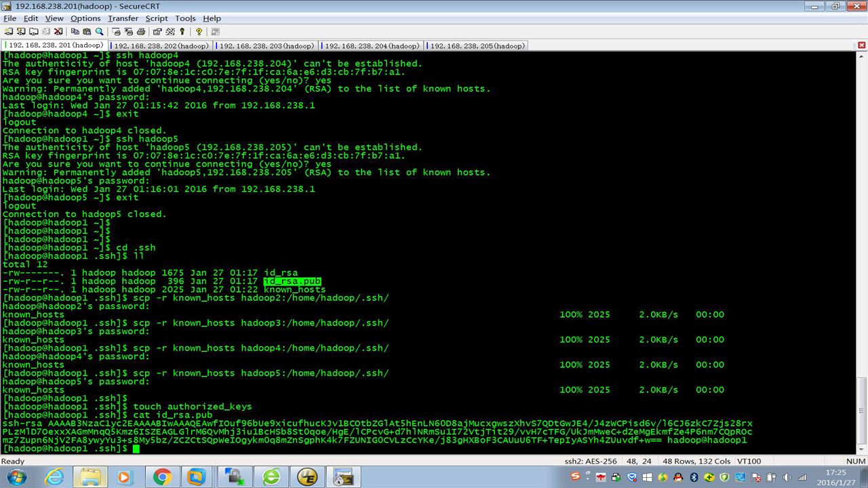Click the terminal cursor at last prompt
Image resolution: width=868 pixels, height=488 pixels.
tap(136, 449)
